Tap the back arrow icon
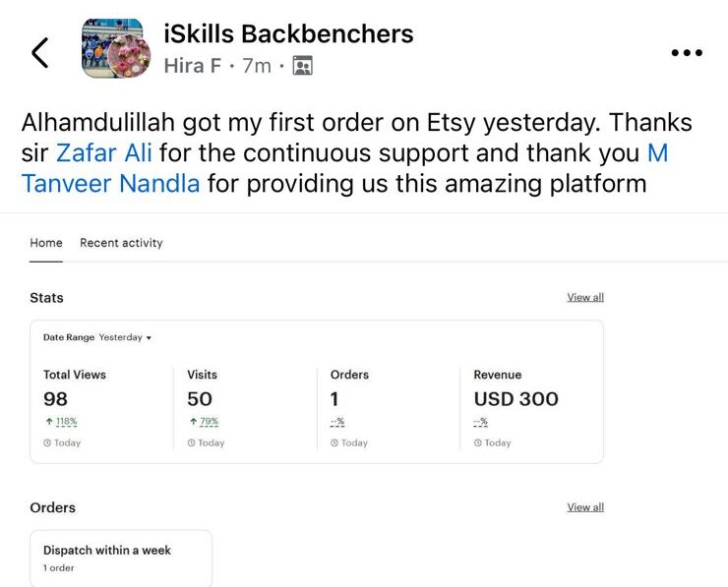The height and width of the screenshot is (587, 728). (40, 52)
